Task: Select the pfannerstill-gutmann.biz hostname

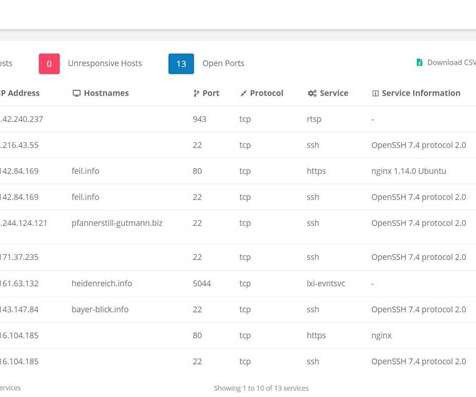Action: (117, 223)
